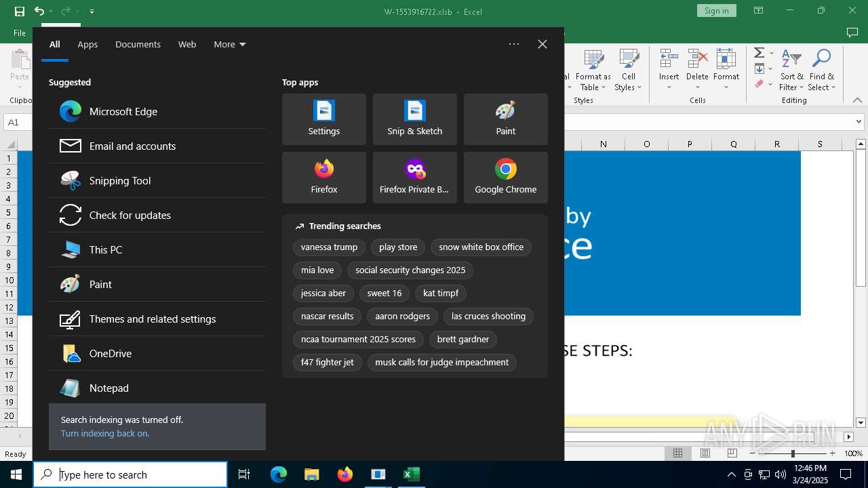868x488 pixels.
Task: Search trending 'vanessa trump'
Action: point(329,247)
